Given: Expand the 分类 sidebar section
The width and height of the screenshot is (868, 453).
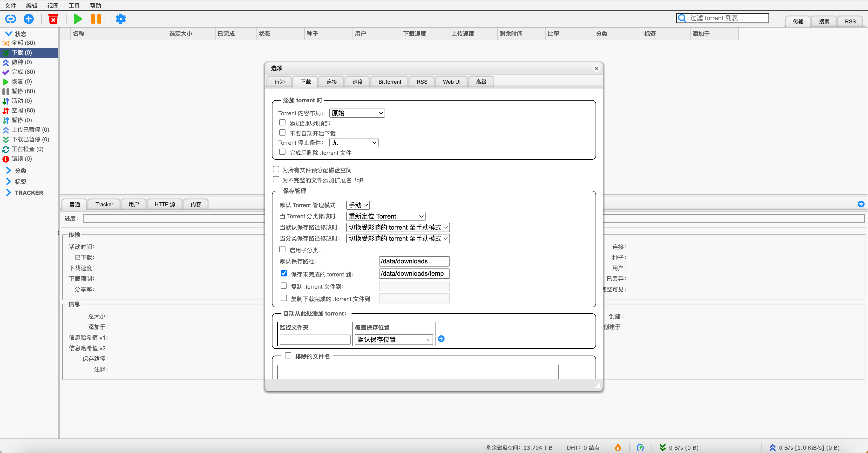Looking at the screenshot, I should tap(9, 171).
